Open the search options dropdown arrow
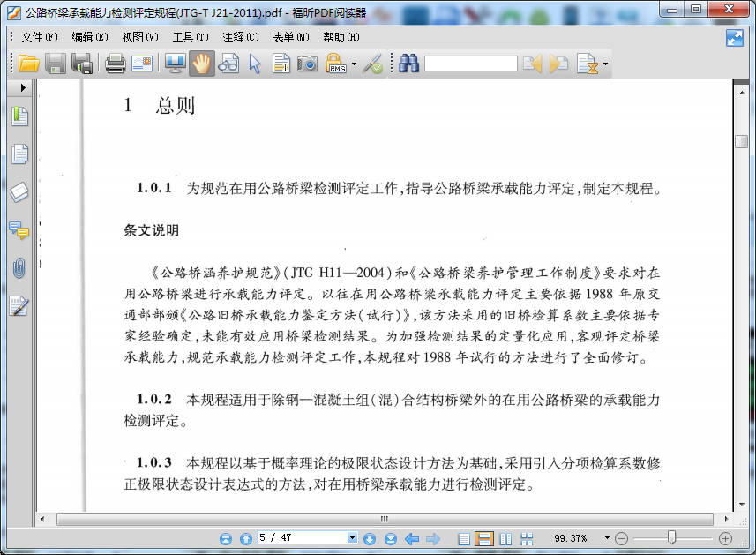756x555 pixels. click(x=605, y=64)
